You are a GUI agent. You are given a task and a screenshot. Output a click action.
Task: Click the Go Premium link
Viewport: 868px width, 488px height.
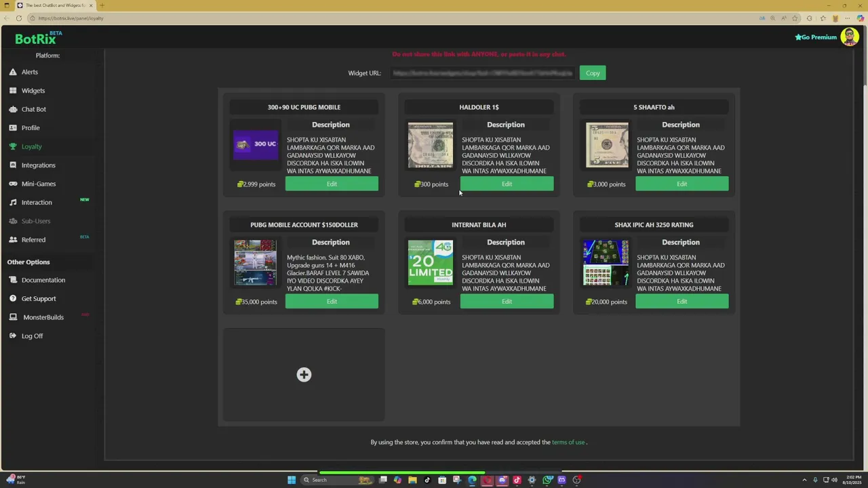pyautogui.click(x=816, y=37)
